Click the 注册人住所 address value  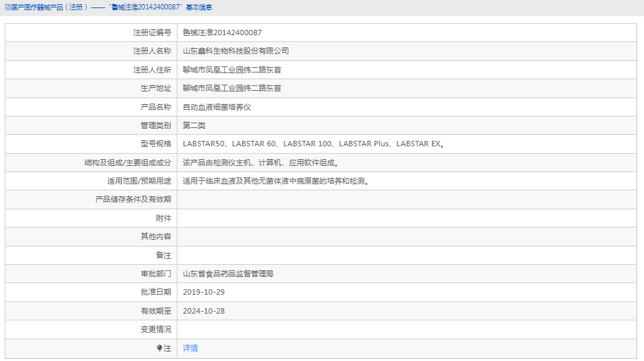click(232, 70)
